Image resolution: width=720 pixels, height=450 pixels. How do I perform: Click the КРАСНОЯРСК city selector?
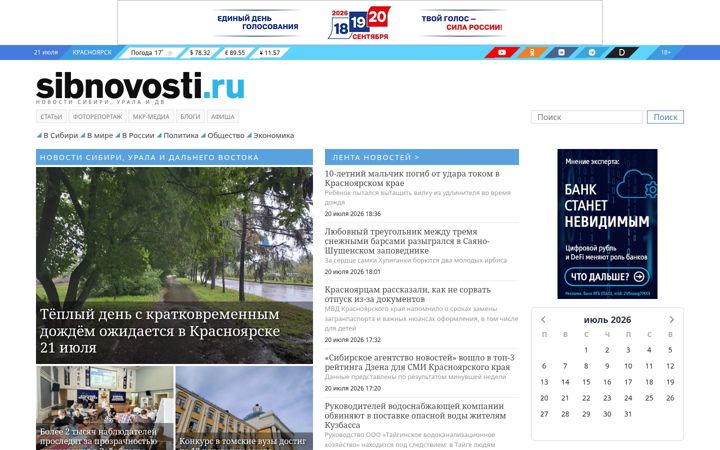click(x=92, y=52)
